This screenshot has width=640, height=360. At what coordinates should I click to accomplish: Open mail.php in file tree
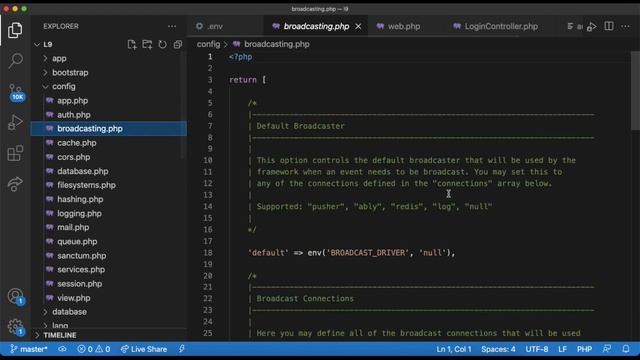[73, 227]
